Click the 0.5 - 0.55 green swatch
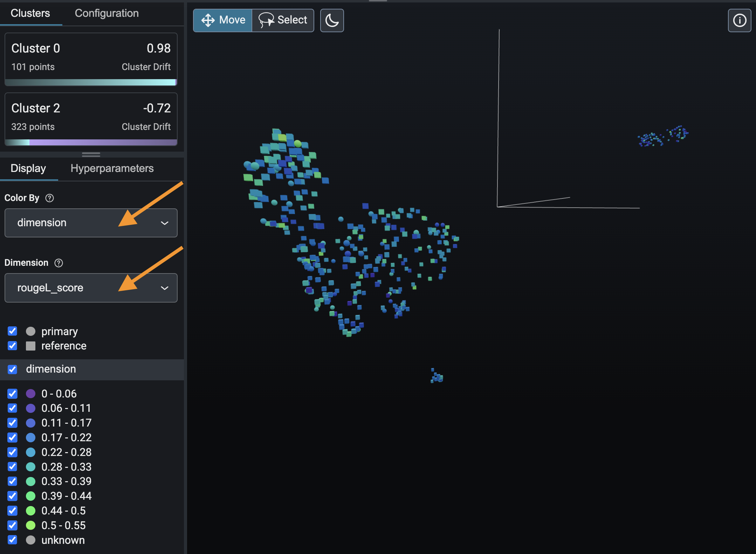The width and height of the screenshot is (756, 554). tap(31, 525)
